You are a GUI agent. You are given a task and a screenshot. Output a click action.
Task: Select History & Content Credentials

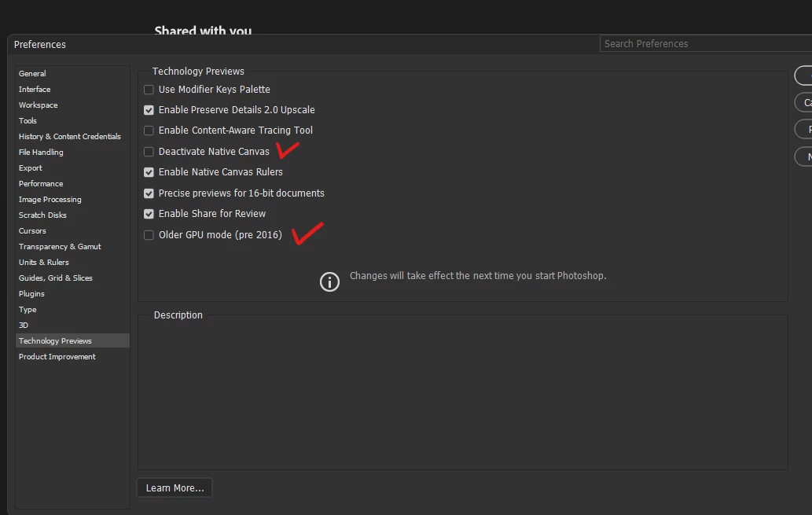[x=72, y=136]
